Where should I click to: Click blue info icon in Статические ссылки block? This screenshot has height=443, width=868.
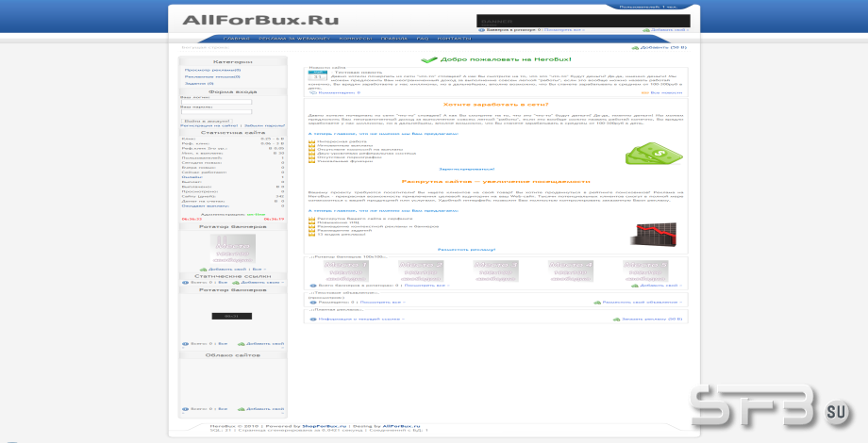point(186,283)
